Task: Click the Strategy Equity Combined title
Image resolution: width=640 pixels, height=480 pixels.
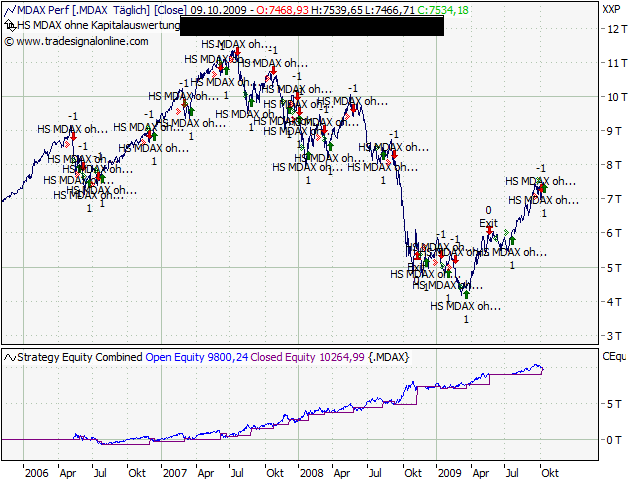Action: [x=80, y=357]
